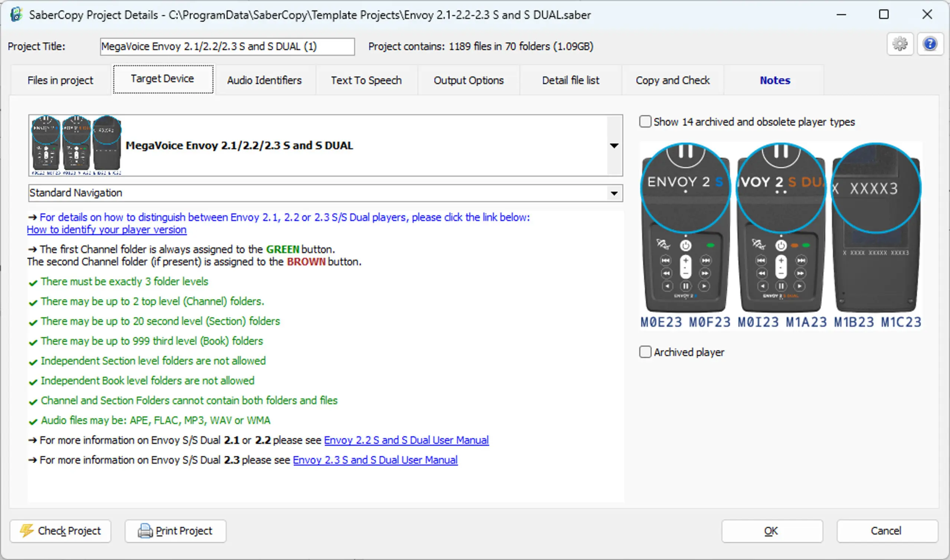Image resolution: width=950 pixels, height=560 pixels.
Task: Open help with the blue question mark icon
Action: 930,45
